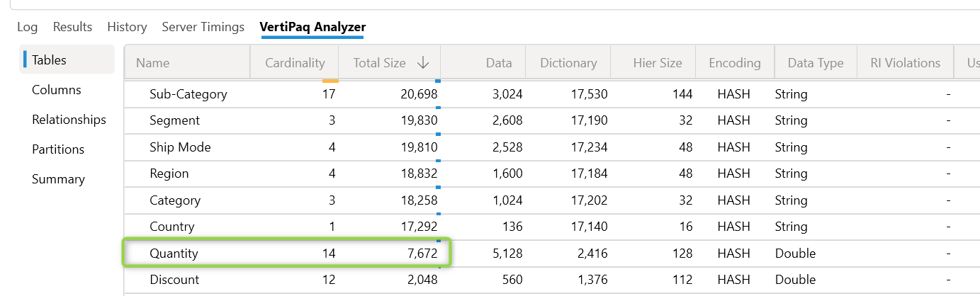Screen dimensions: 980x296
Task: Click the Data Type column header
Action: (816, 63)
